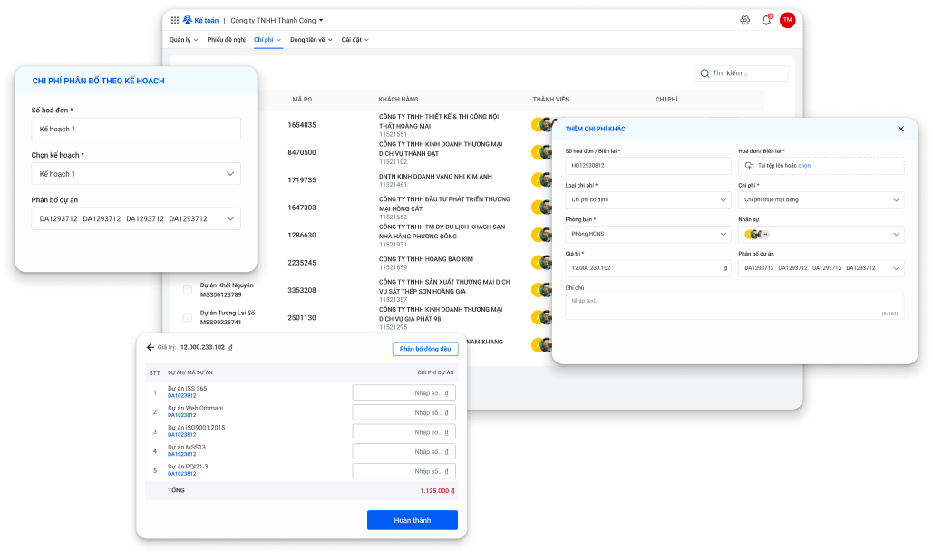The image size is (933, 560).
Task: Click the Phân bổ đồng đều button
Action: point(425,349)
